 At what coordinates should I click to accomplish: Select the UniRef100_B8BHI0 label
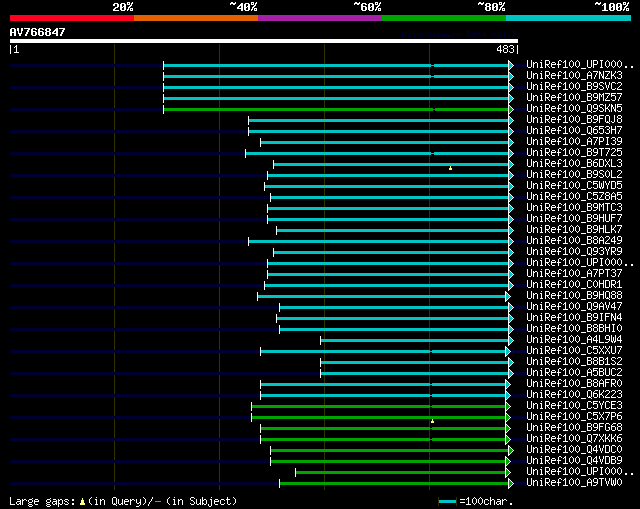click(574, 329)
